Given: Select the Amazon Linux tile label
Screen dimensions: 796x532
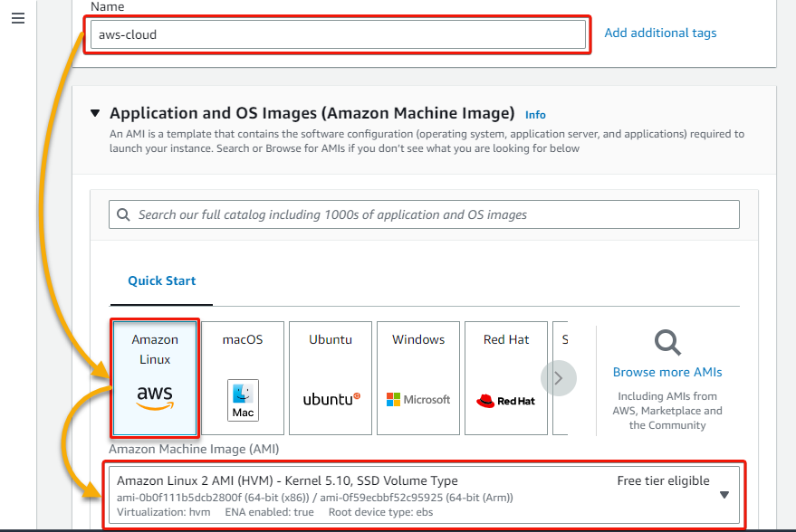Looking at the screenshot, I should point(155,349).
